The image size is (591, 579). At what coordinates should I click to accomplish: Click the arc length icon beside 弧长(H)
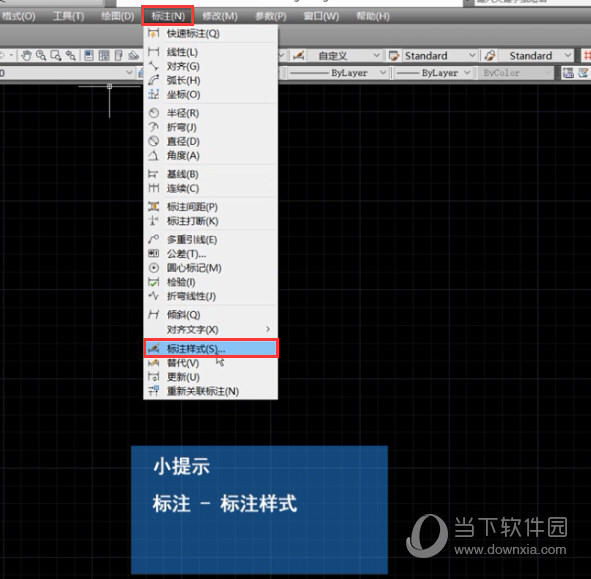pos(153,80)
